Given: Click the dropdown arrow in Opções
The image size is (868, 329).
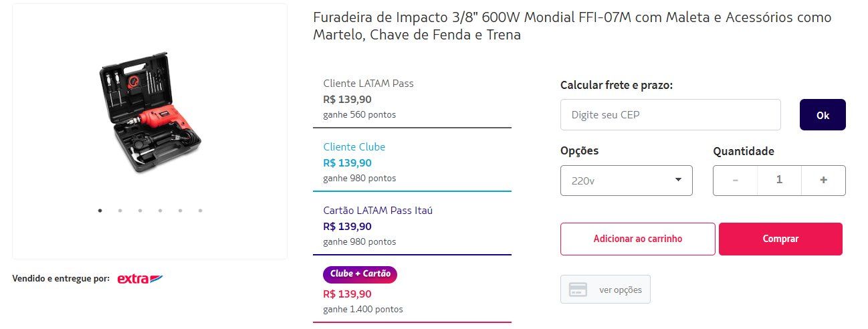Looking at the screenshot, I should [x=678, y=180].
